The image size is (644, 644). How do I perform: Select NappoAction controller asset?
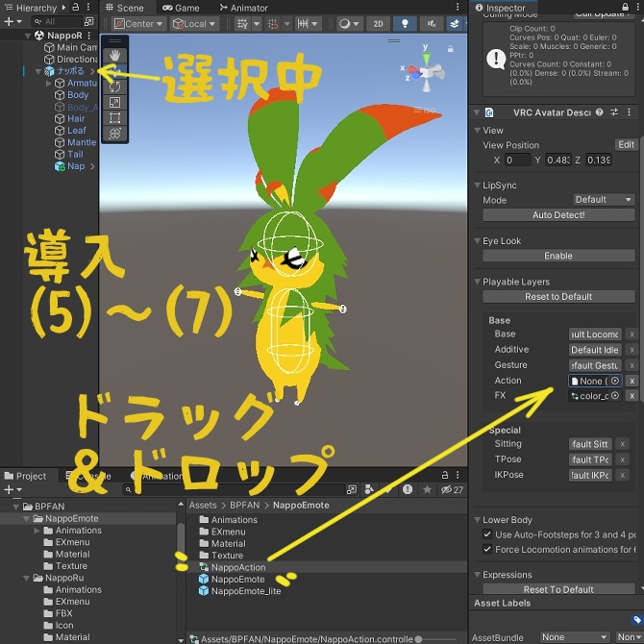coord(237,567)
